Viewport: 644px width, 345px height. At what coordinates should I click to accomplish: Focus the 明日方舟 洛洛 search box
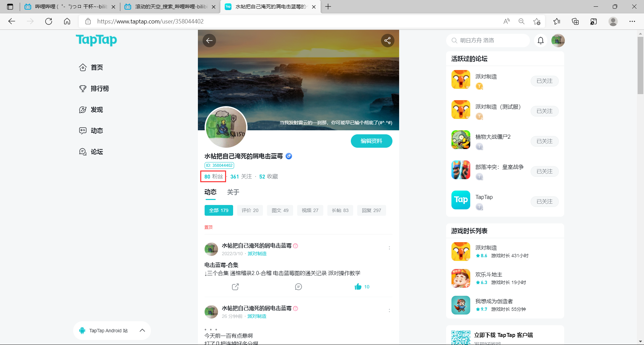tap(488, 41)
